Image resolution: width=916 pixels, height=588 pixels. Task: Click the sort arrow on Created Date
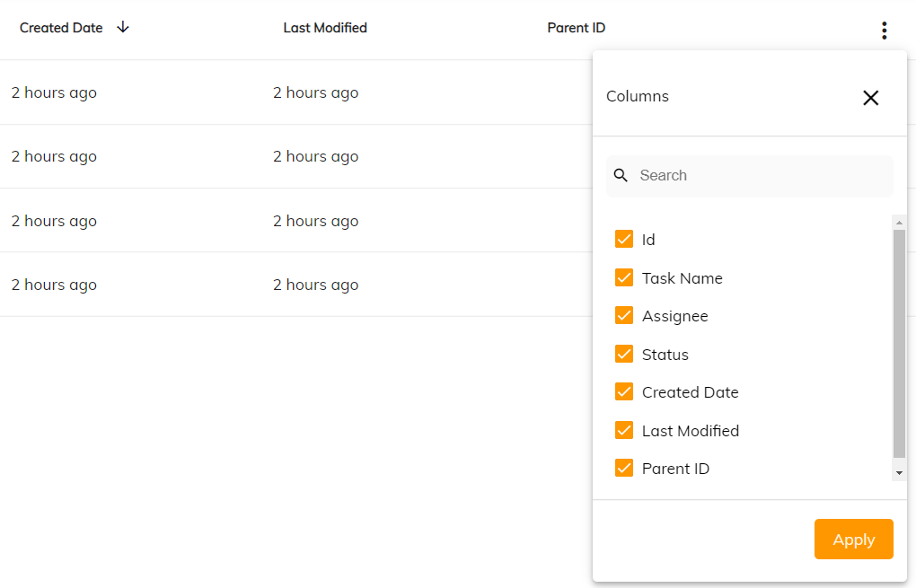[122, 28]
